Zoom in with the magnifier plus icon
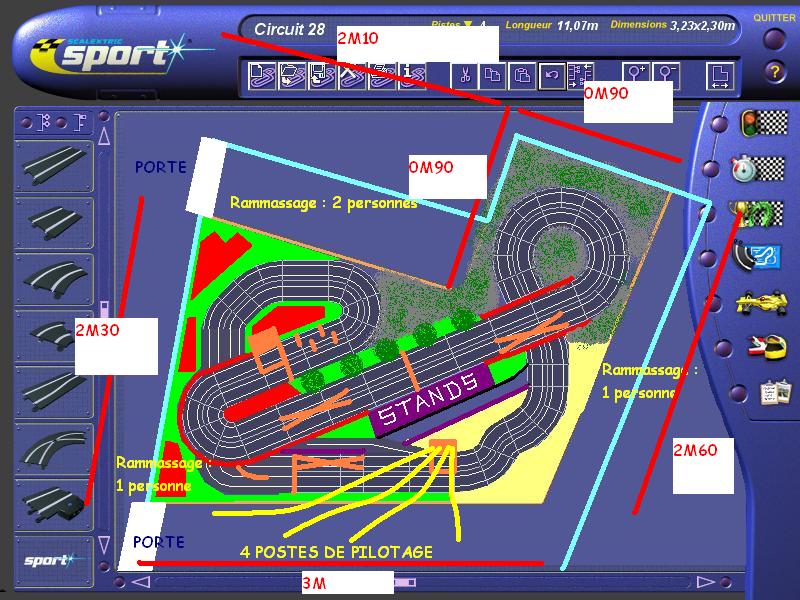Image resolution: width=800 pixels, height=600 pixels. coord(636,75)
